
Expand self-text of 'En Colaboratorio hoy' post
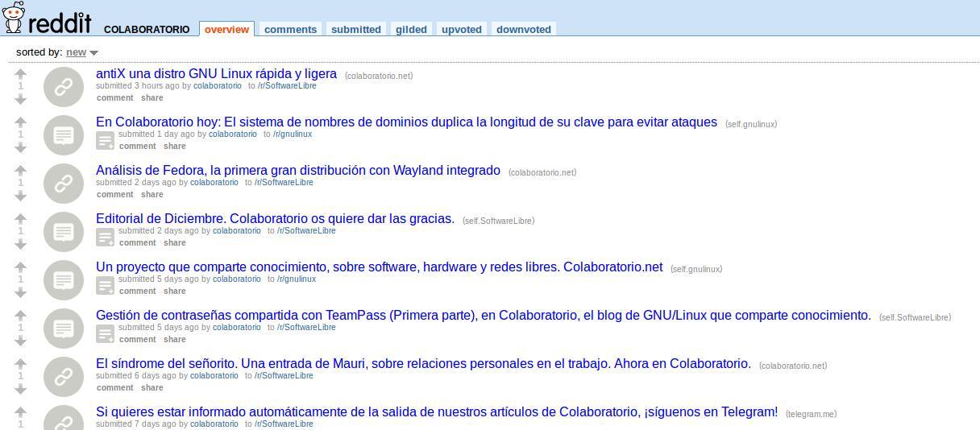point(105,141)
